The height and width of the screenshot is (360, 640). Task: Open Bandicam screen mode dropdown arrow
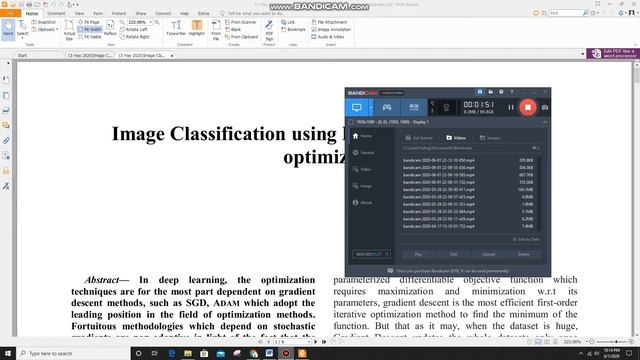tap(371, 108)
